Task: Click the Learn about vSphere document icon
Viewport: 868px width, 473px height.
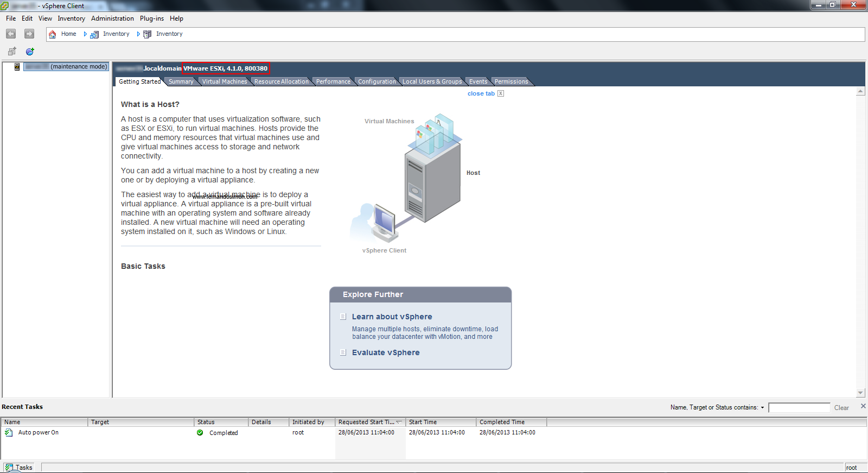Action: [343, 317]
